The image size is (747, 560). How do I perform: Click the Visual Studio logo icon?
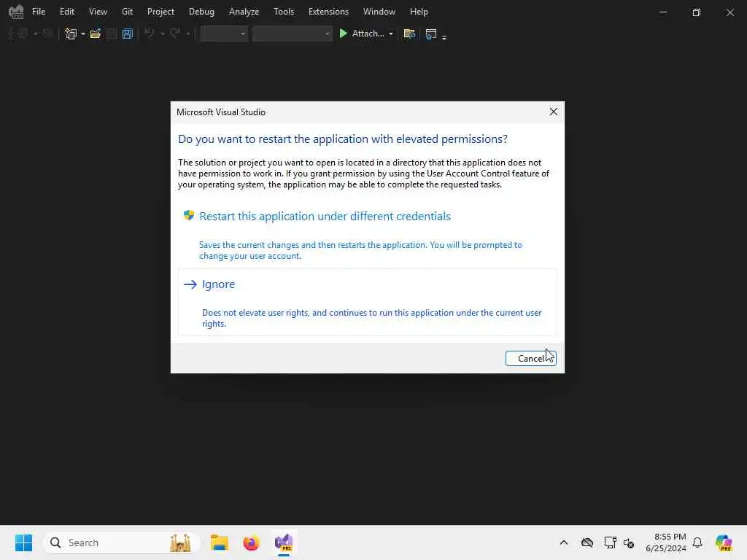pos(16,12)
